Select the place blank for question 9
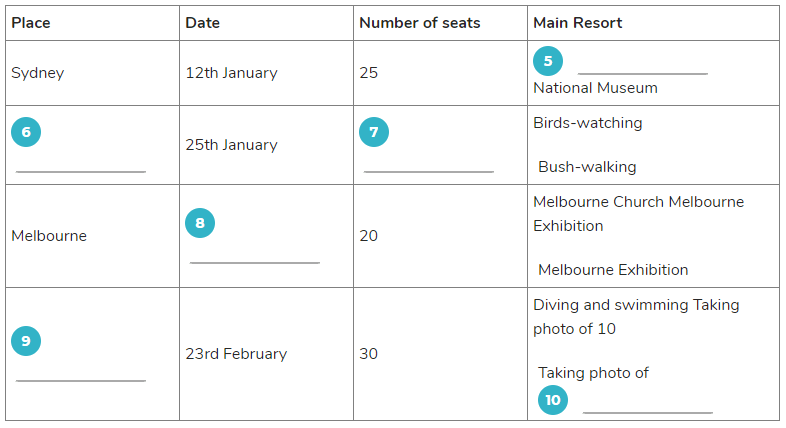The image size is (786, 428). [81, 380]
